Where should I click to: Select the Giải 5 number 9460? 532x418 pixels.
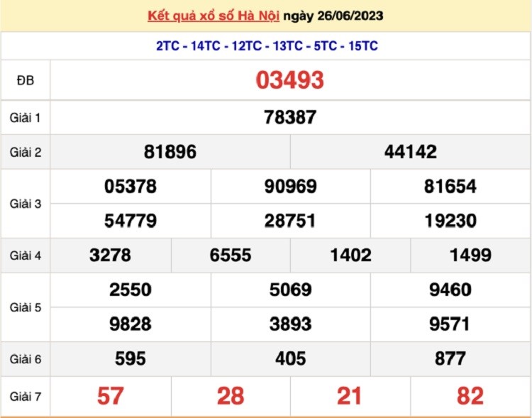[x=450, y=290]
